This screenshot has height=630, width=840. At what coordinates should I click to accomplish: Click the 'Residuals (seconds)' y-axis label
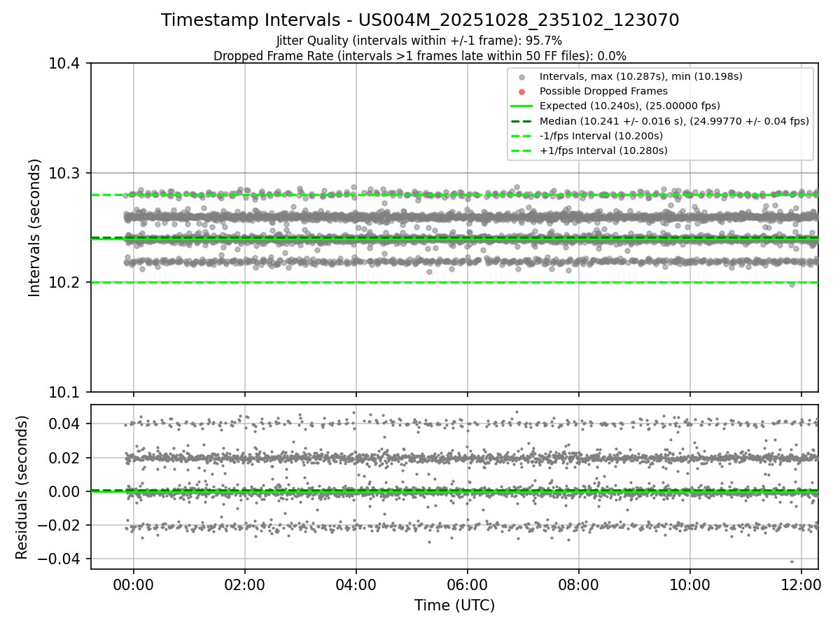tap(22, 487)
